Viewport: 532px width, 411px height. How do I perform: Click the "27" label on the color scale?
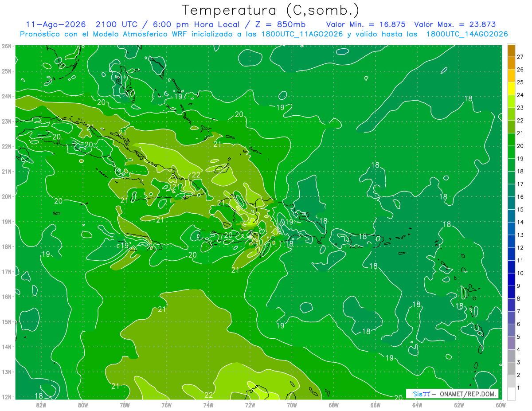pos(520,57)
